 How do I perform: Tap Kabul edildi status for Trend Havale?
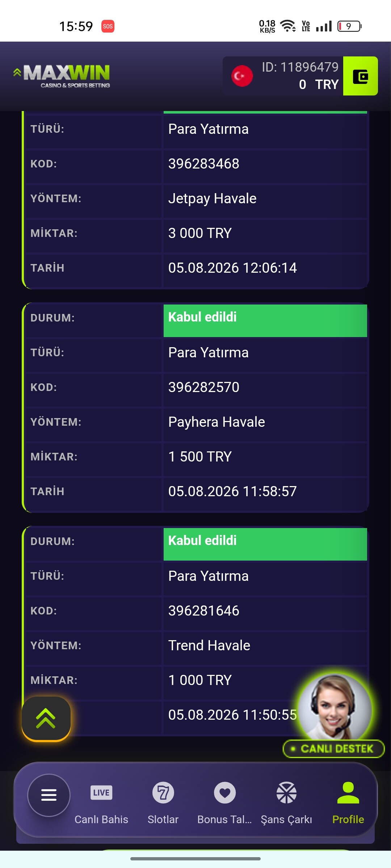point(265,544)
